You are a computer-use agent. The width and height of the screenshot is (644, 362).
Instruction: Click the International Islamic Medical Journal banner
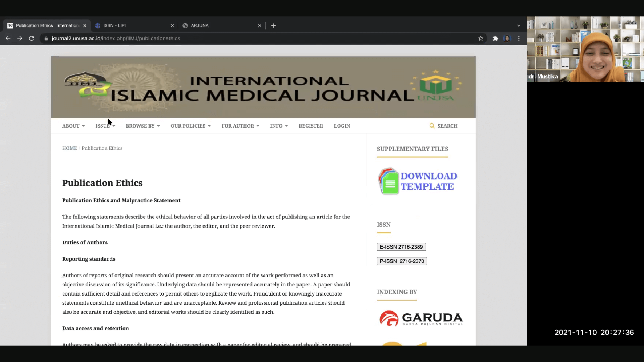[x=263, y=87]
